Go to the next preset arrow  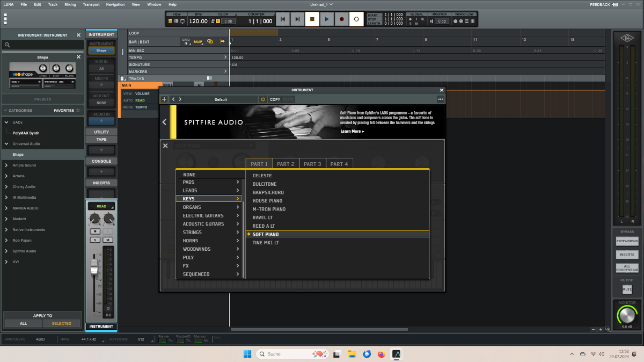[180, 99]
